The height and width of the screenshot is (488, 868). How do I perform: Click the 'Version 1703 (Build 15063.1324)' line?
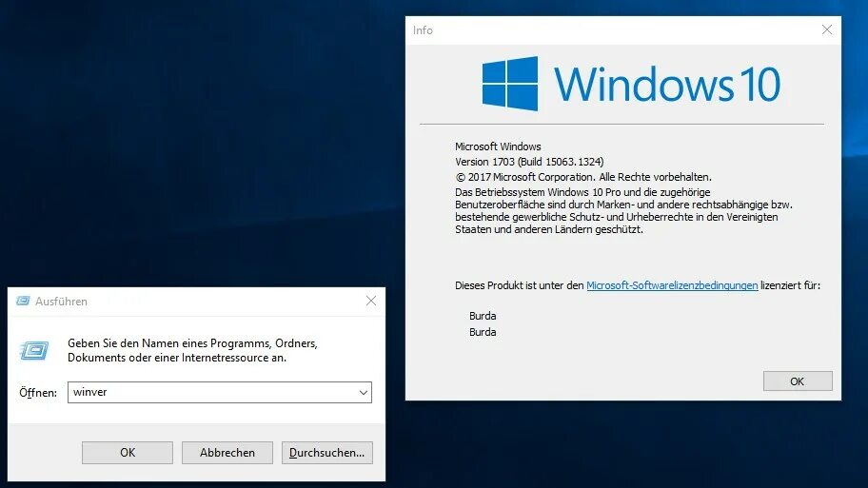[x=529, y=162]
